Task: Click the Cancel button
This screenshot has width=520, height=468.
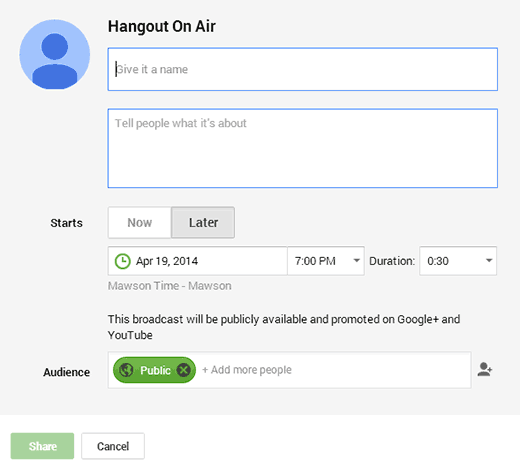Action: tap(113, 446)
